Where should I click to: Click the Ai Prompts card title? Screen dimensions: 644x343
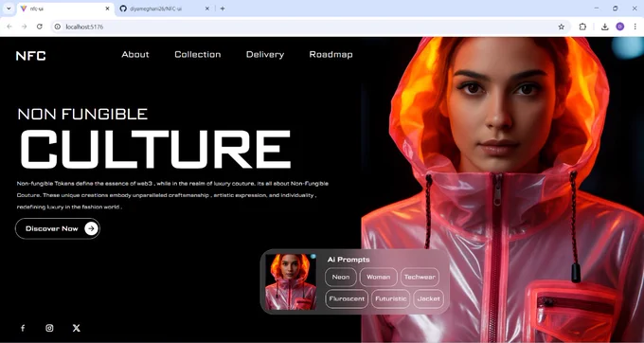[349, 260]
